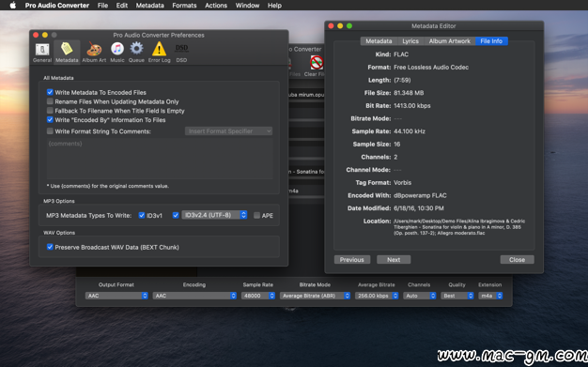The image size is (588, 367).
Task: Open the Encoding AAC dropdown
Action: [194, 296]
